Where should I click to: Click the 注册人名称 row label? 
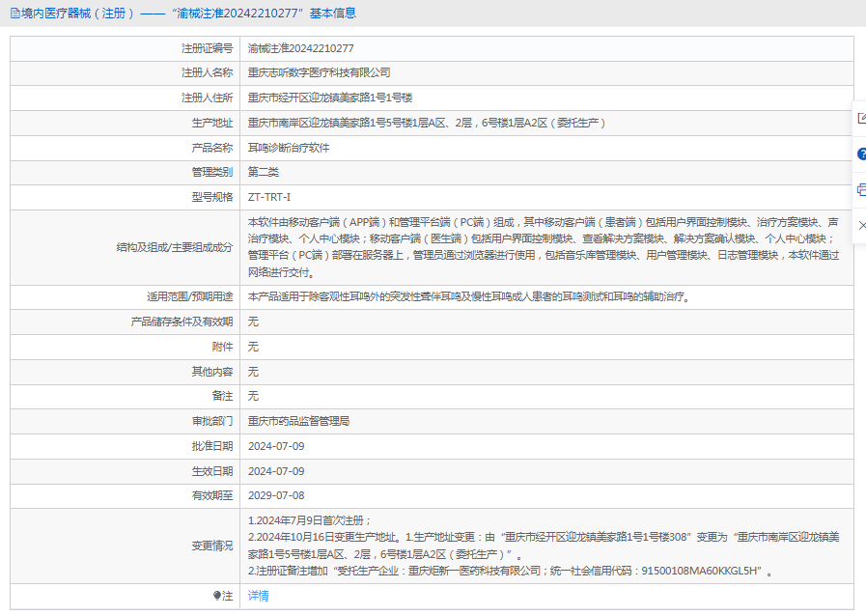(208, 73)
